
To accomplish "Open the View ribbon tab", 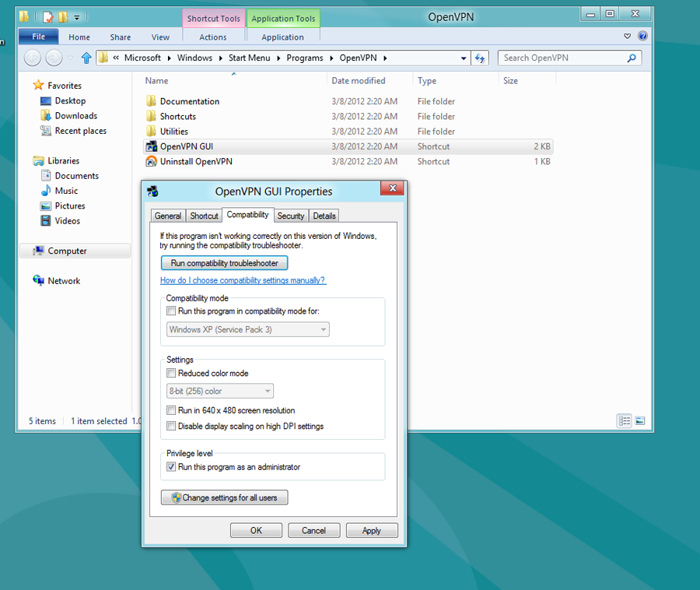I will (160, 37).
